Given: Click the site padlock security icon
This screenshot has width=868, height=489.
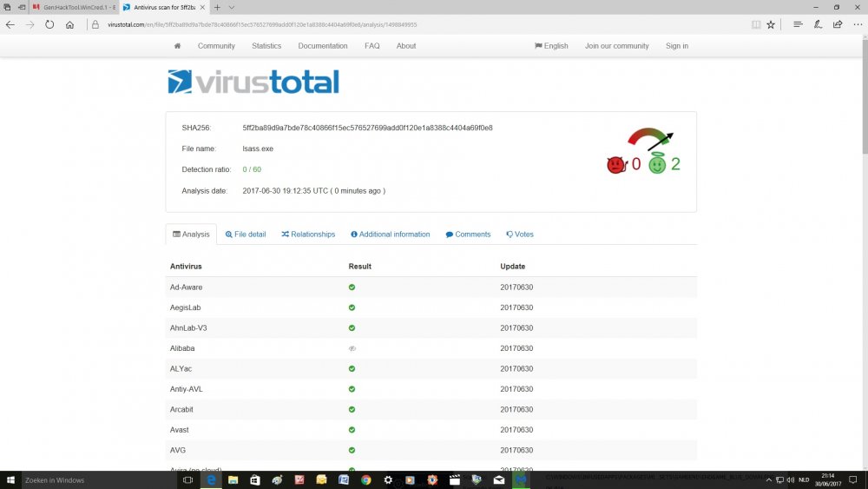Looking at the screenshot, I should [x=95, y=24].
